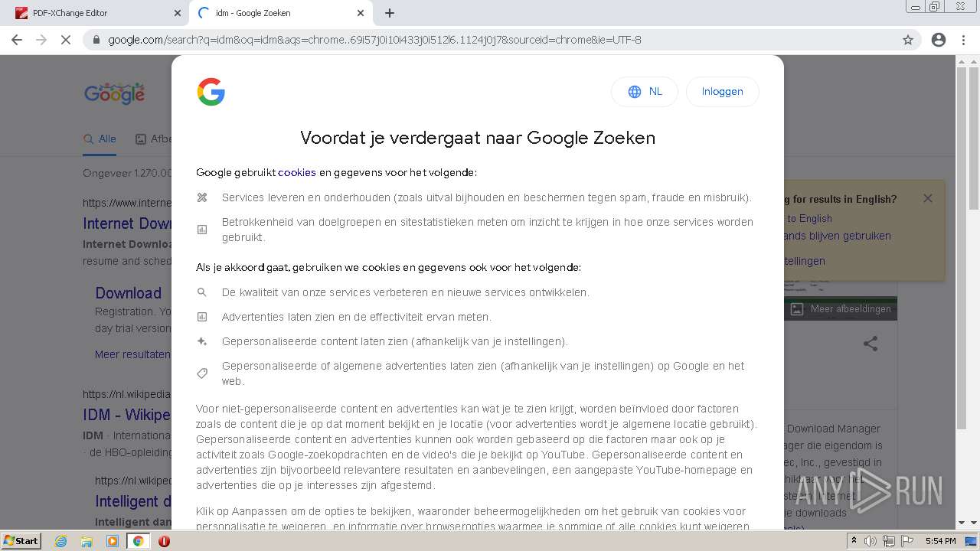Image resolution: width=980 pixels, height=551 pixels.
Task: Open the cookies link in dialog text
Action: coord(297,172)
